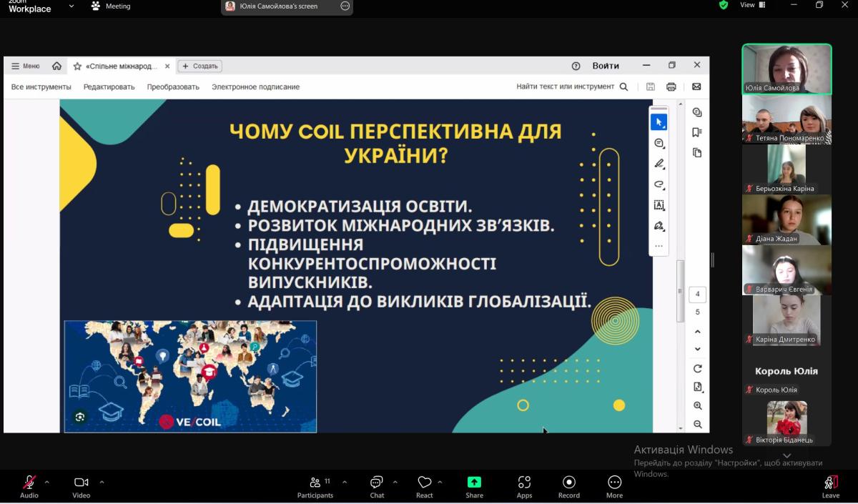Image resolution: width=858 pixels, height=504 pixels.
Task: Click the Войти sign-in button
Action: [x=605, y=66]
